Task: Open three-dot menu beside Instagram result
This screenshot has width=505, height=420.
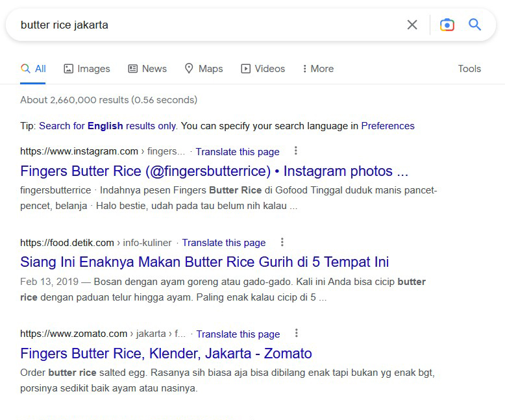Action: [x=296, y=151]
